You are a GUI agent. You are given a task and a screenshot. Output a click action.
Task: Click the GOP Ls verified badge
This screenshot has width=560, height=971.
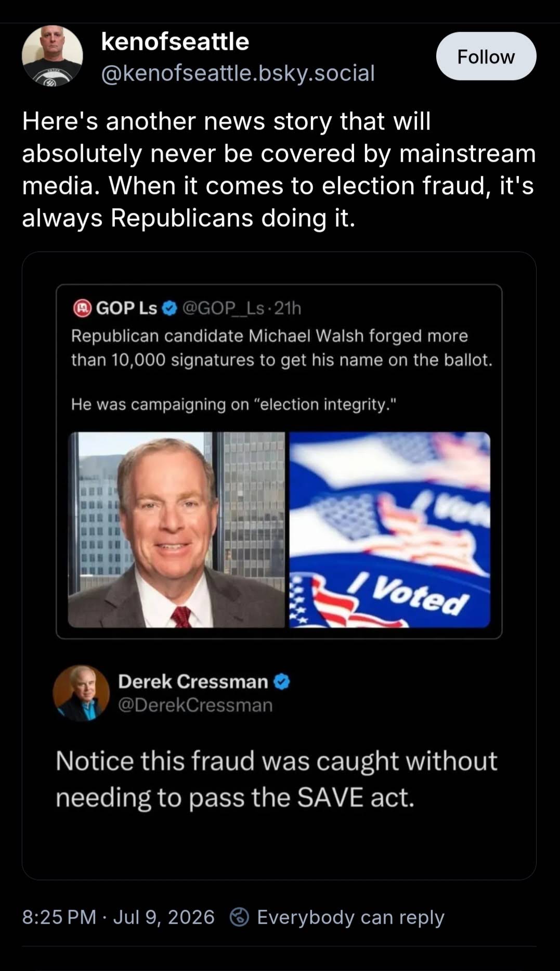170,308
